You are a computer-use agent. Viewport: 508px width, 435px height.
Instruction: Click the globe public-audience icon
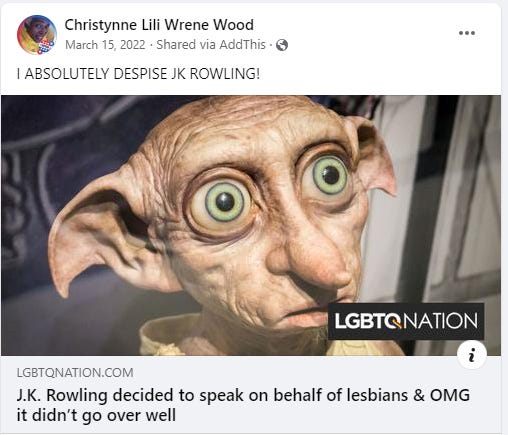[282, 45]
